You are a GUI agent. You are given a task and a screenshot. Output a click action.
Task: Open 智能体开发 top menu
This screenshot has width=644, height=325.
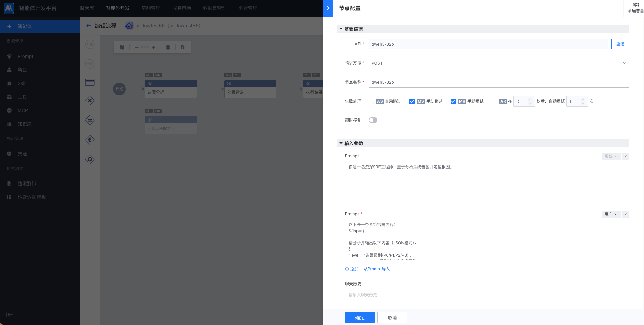click(x=118, y=8)
